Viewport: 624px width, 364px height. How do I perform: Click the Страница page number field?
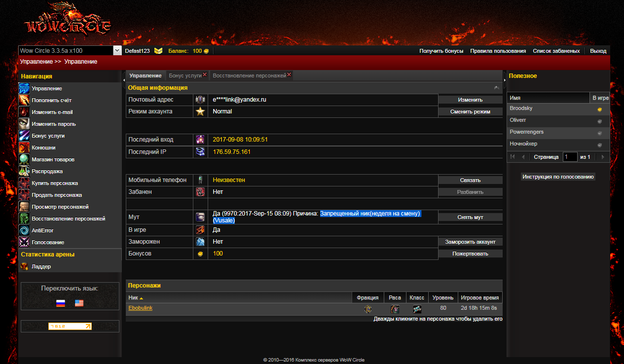[x=570, y=157]
